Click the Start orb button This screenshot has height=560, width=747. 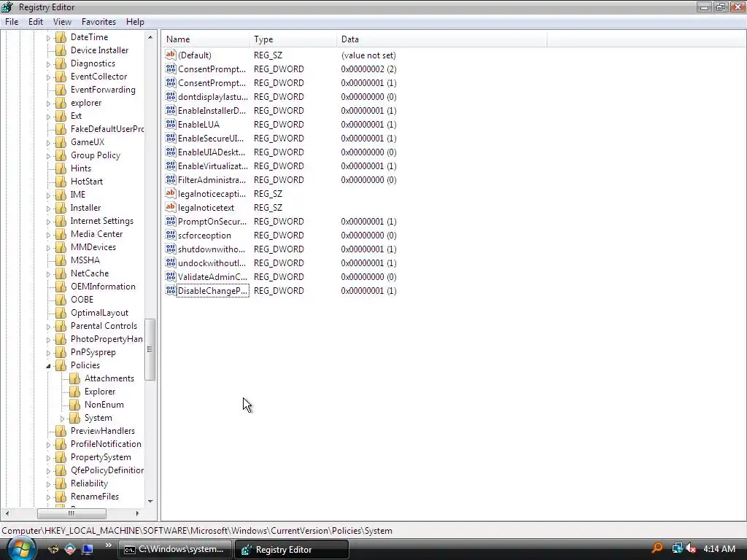coord(21,548)
